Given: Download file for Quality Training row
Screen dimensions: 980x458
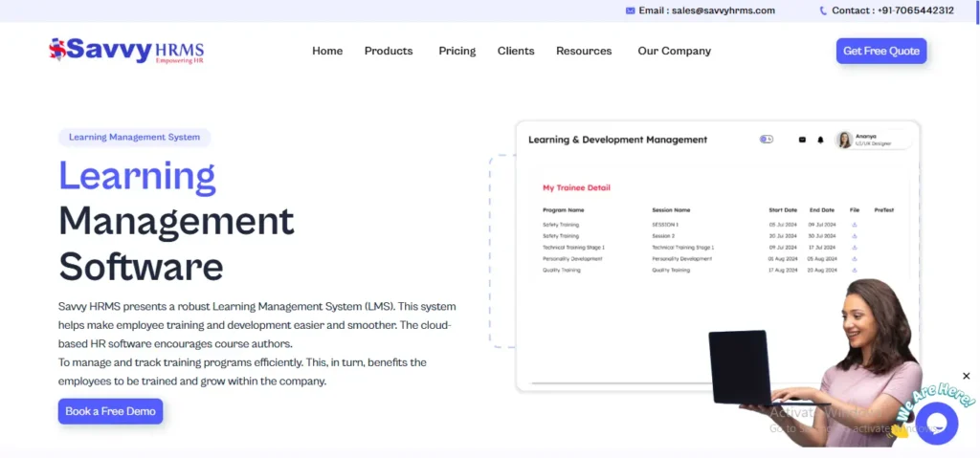Looking at the screenshot, I should point(855,270).
